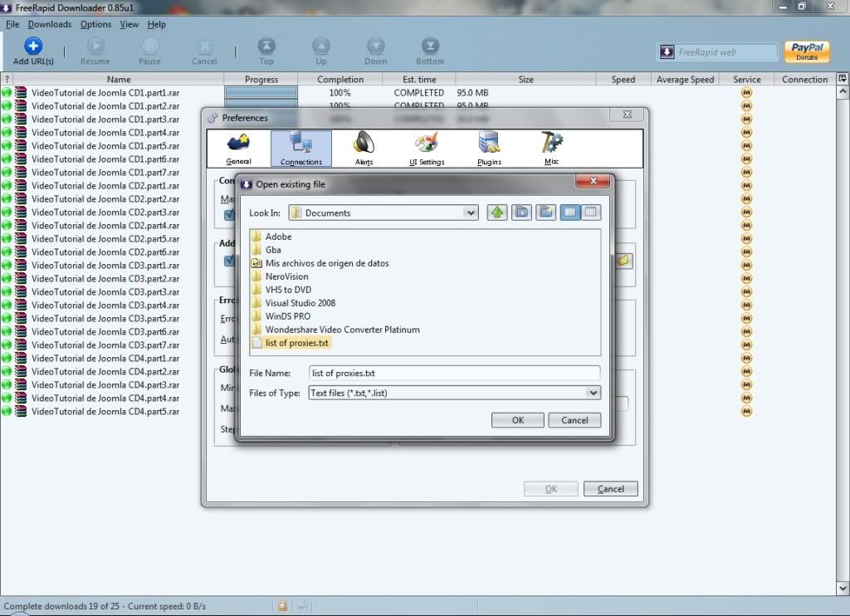This screenshot has width=850, height=616.
Task: Click the browse folder icon in Preferences
Action: [x=623, y=261]
